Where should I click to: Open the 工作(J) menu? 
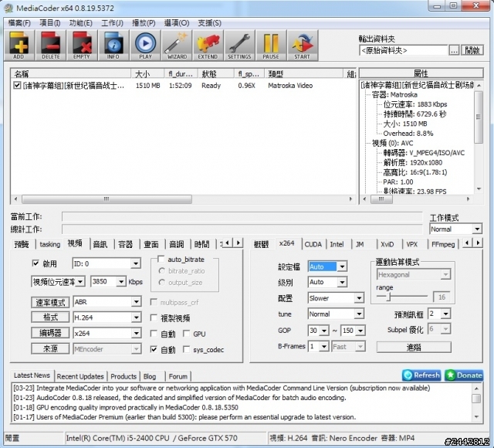point(112,23)
